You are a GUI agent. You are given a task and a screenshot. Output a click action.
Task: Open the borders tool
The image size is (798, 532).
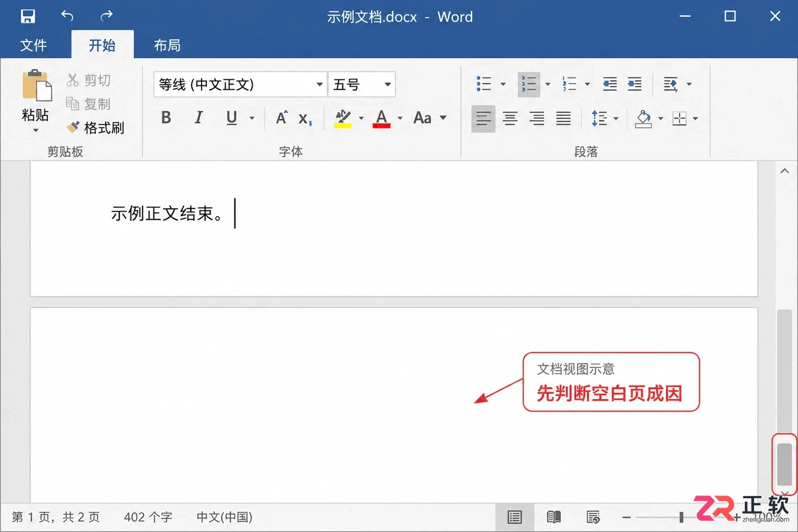click(679, 118)
